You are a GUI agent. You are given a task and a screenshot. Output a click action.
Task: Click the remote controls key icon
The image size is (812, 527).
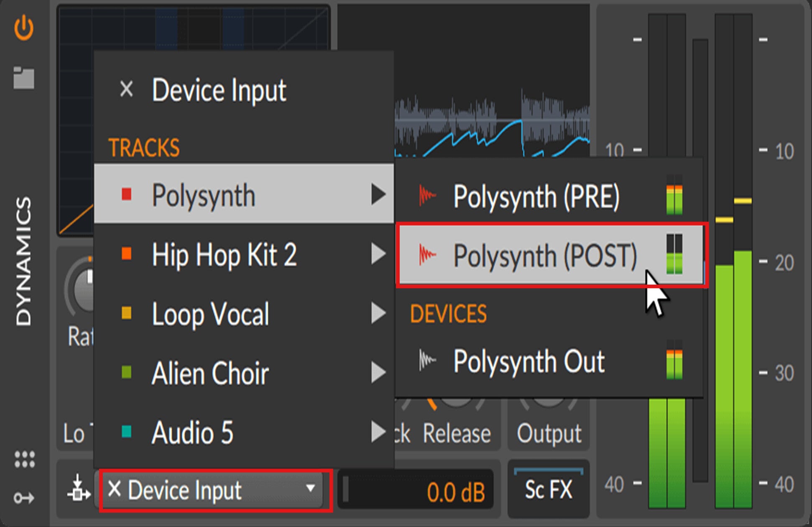[24, 498]
